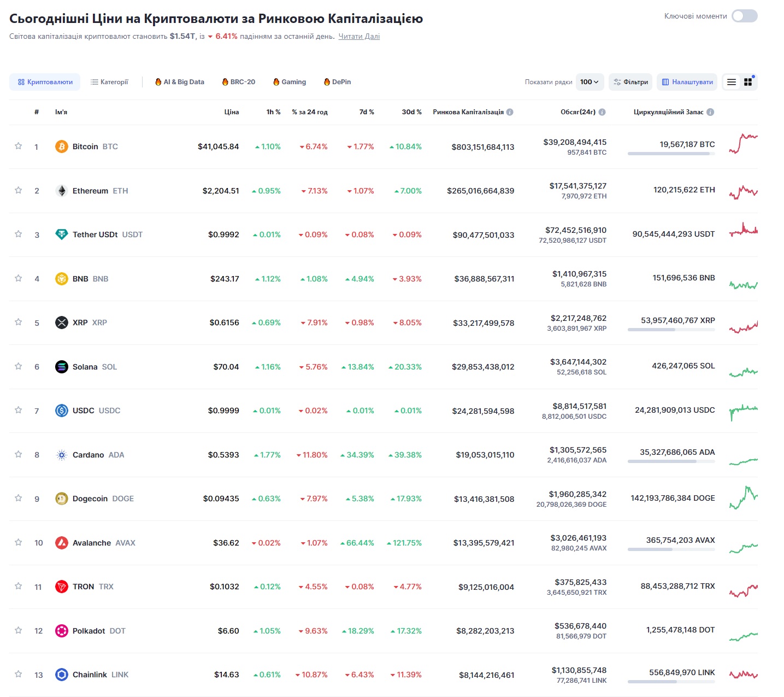Open the rows count 100 dropdown
This screenshot has width=784, height=697.
pyautogui.click(x=590, y=82)
